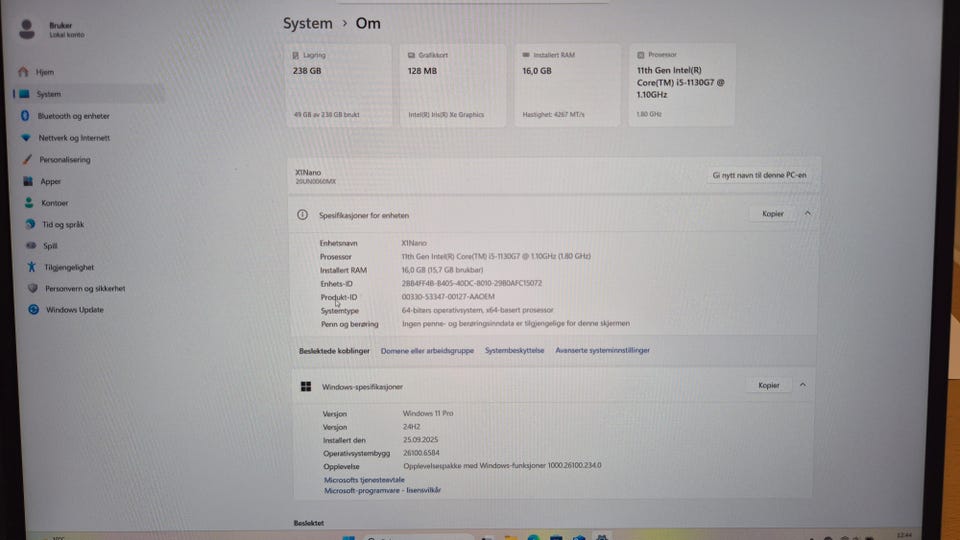Open the Grafikkort 128 MB card
This screenshot has height=540, width=960.
coord(453,85)
